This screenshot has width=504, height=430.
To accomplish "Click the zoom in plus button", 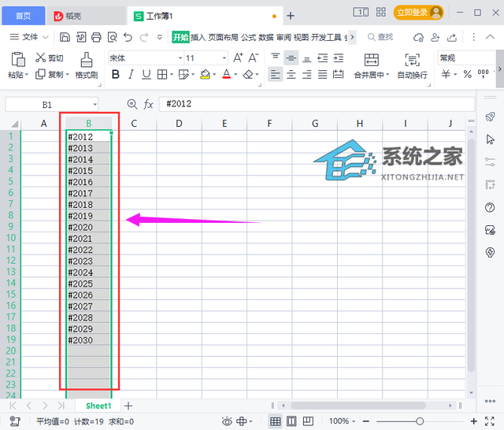I will pos(473,421).
